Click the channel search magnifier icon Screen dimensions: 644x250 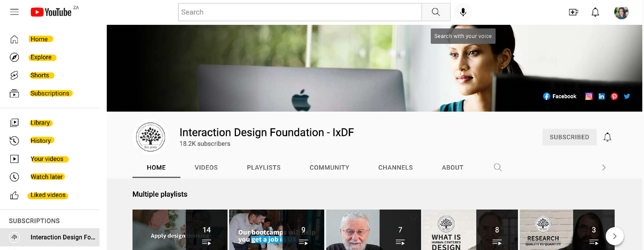click(x=498, y=167)
